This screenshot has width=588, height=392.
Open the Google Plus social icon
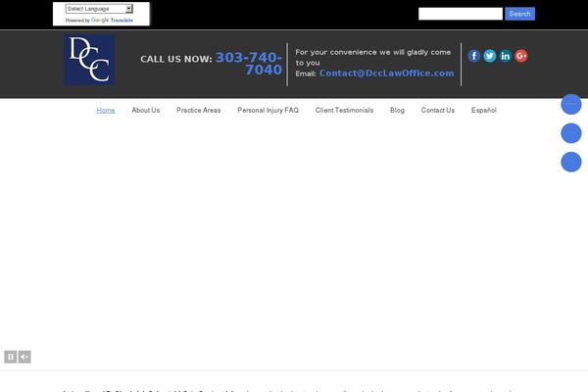click(x=521, y=56)
